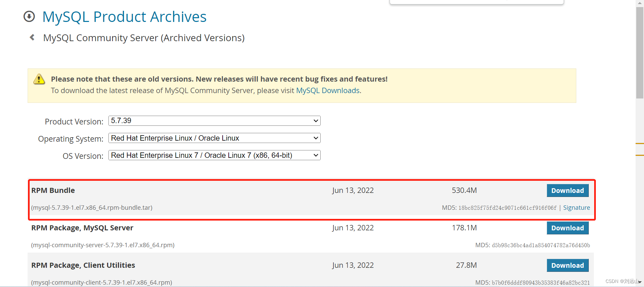Click the 530.4M file size
The height and width of the screenshot is (287, 644).
pyautogui.click(x=464, y=190)
